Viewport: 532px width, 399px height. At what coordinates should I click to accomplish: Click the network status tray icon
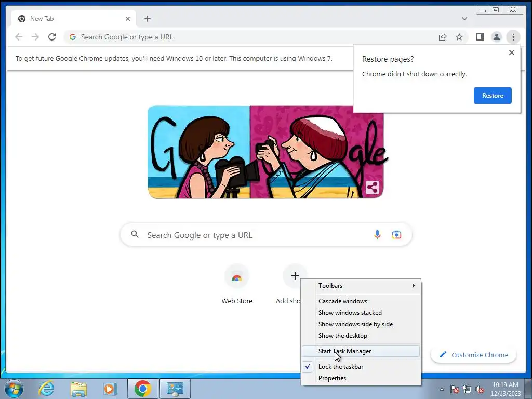(467, 389)
